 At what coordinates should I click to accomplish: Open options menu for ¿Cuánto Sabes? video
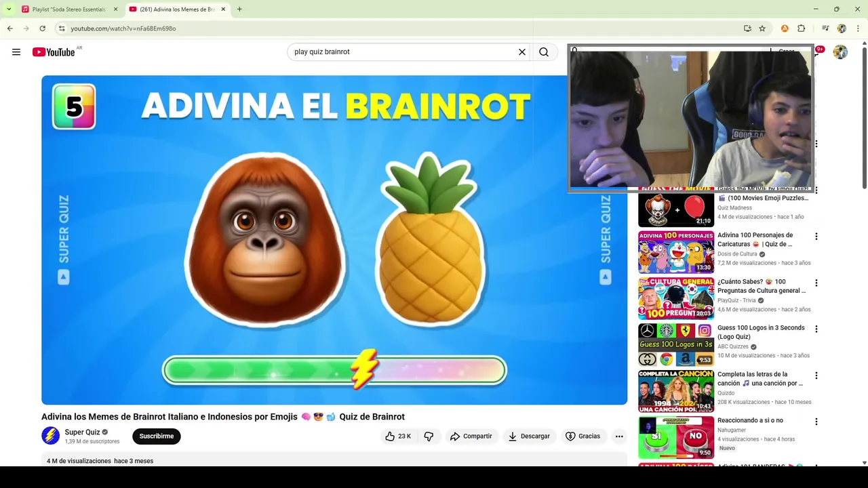coord(816,283)
